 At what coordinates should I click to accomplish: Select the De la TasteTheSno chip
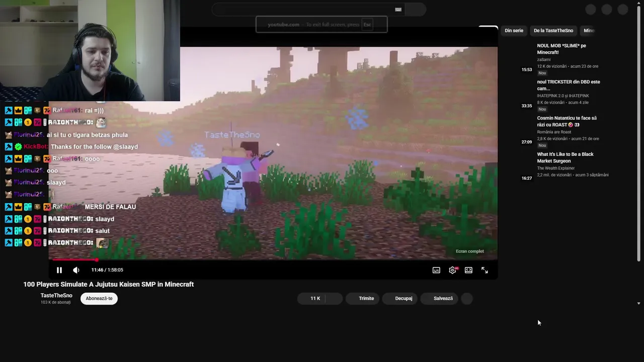coord(553,31)
